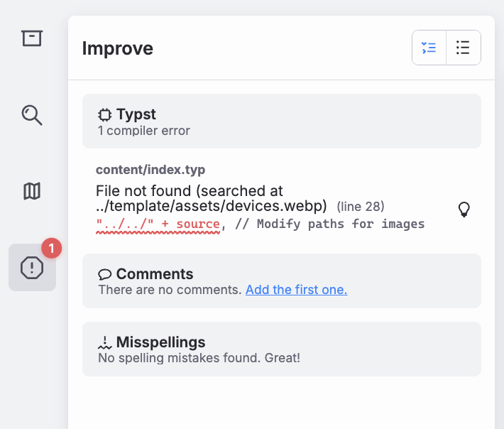Enable the grouped checklist view
Image resolution: width=504 pixels, height=429 pixels.
click(429, 48)
